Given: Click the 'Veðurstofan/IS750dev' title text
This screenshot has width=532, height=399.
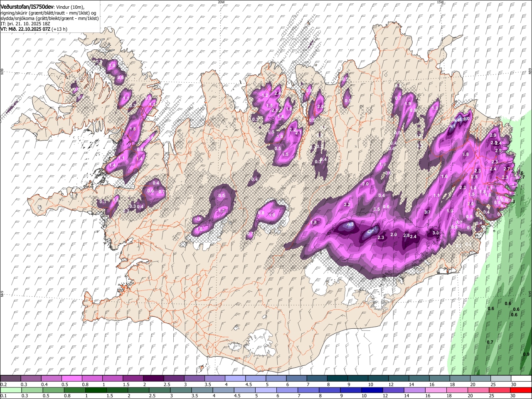Looking at the screenshot, I should 27,7.
